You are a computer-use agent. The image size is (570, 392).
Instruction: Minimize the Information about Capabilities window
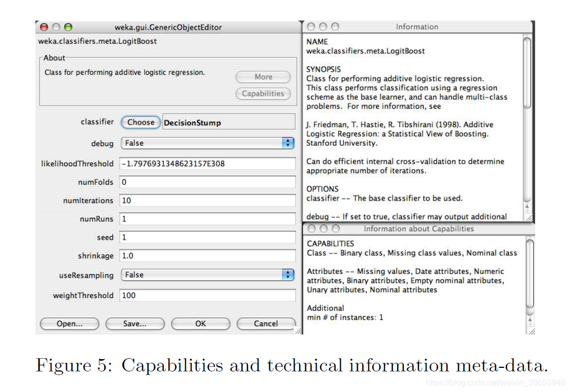[324, 228]
